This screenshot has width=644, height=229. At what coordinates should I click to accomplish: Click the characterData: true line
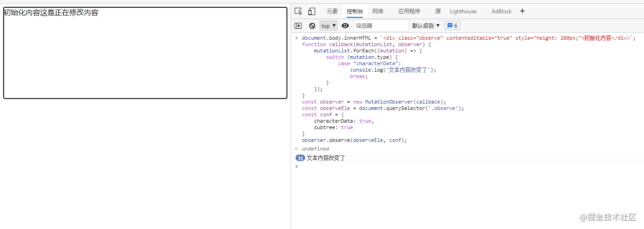(344, 121)
